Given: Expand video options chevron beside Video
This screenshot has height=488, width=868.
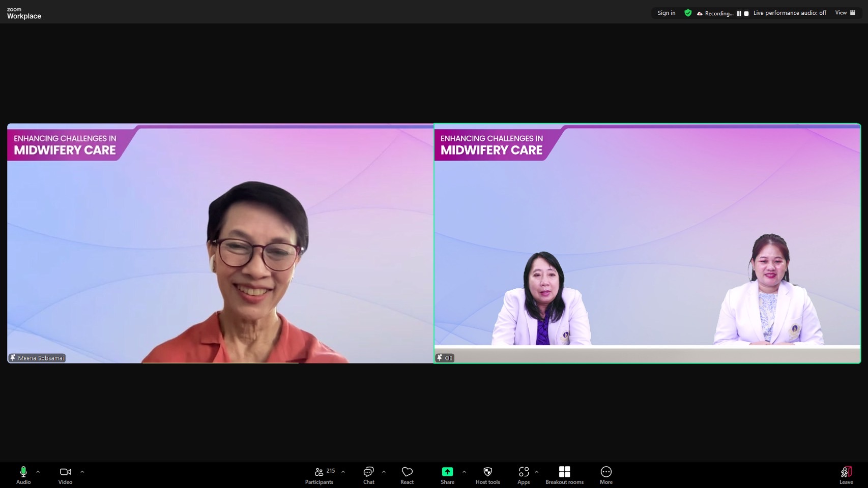Looking at the screenshot, I should click(82, 472).
